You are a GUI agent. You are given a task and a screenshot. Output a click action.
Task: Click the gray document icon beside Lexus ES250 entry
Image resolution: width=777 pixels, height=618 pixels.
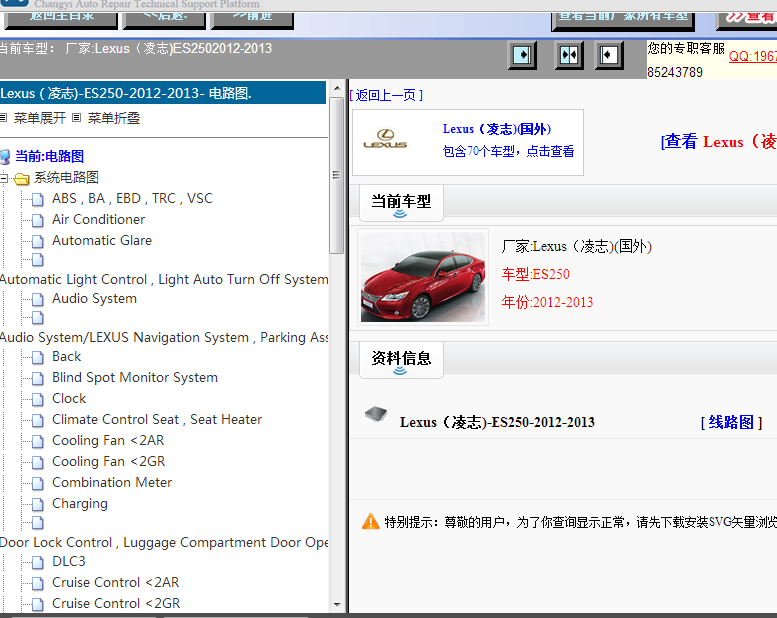(376, 414)
